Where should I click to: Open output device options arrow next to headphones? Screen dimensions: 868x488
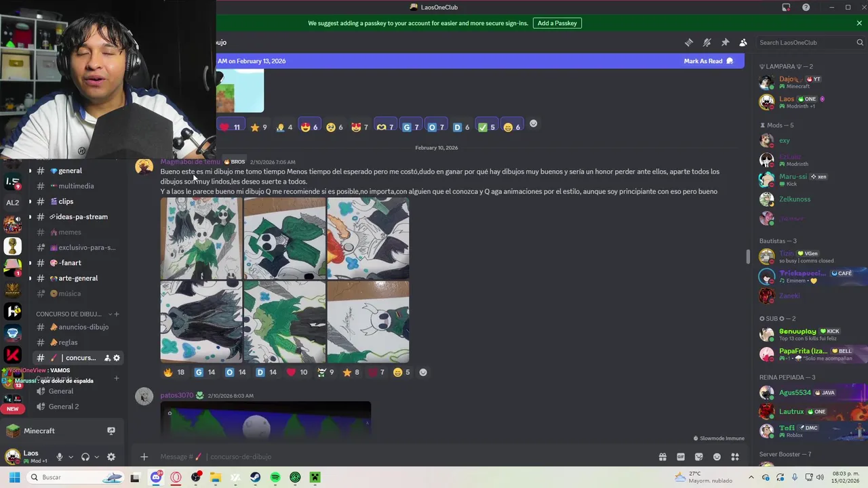tap(96, 457)
